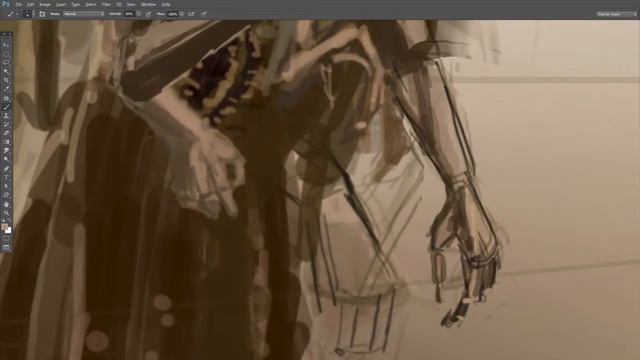The image size is (640, 360).
Task: Toggle pressure for size button
Action: pyautogui.click(x=204, y=14)
